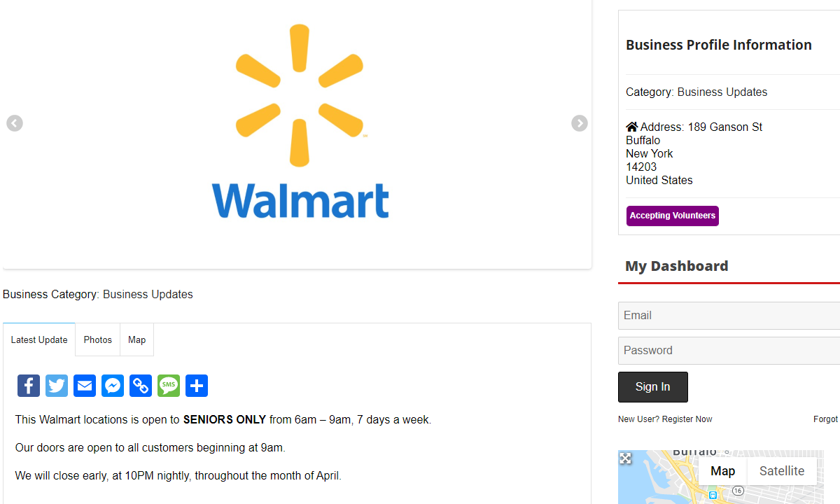
Task: Switch to the Photos tab
Action: click(98, 339)
